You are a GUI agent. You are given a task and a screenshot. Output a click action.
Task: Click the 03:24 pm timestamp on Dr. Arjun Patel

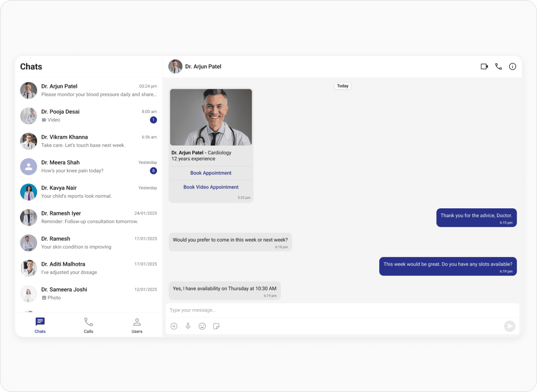click(x=148, y=86)
